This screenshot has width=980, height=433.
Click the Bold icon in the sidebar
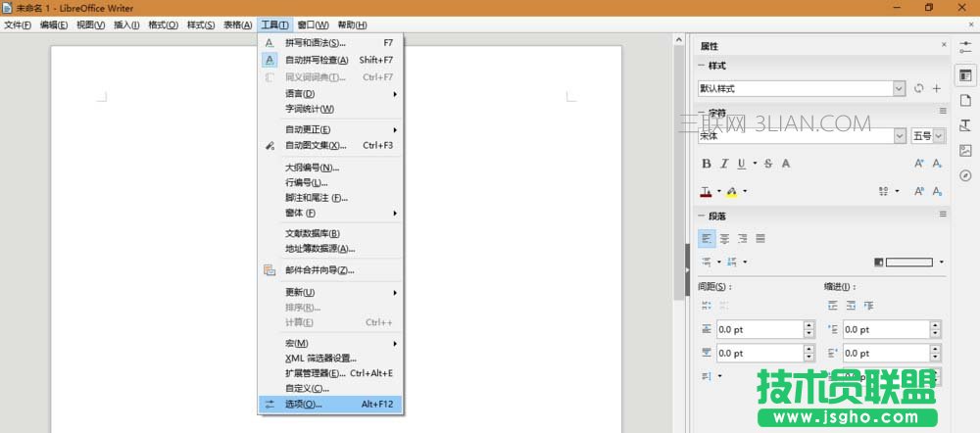(707, 164)
